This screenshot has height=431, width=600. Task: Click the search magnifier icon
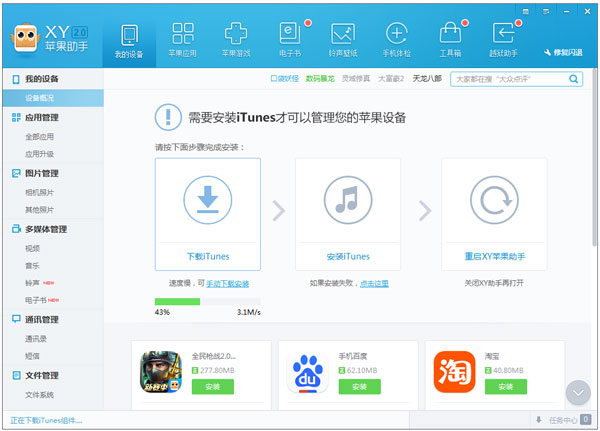pos(573,79)
